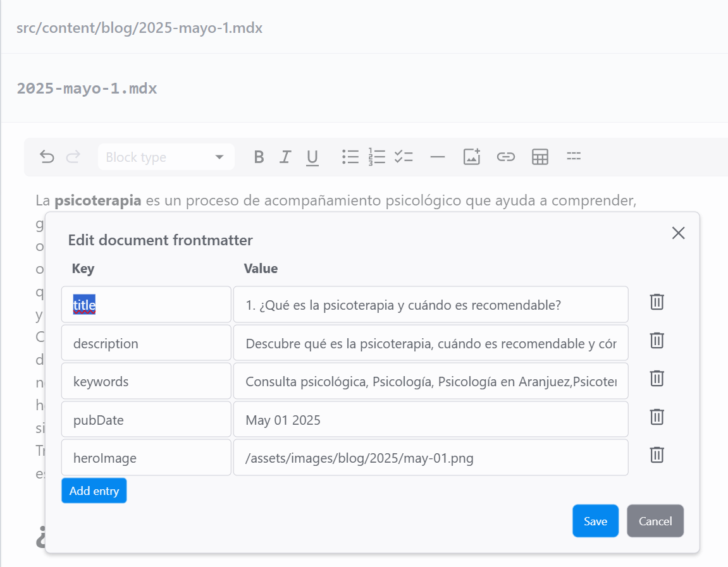This screenshot has width=728, height=567.
Task: Select the bulleted list icon
Action: pyautogui.click(x=350, y=157)
